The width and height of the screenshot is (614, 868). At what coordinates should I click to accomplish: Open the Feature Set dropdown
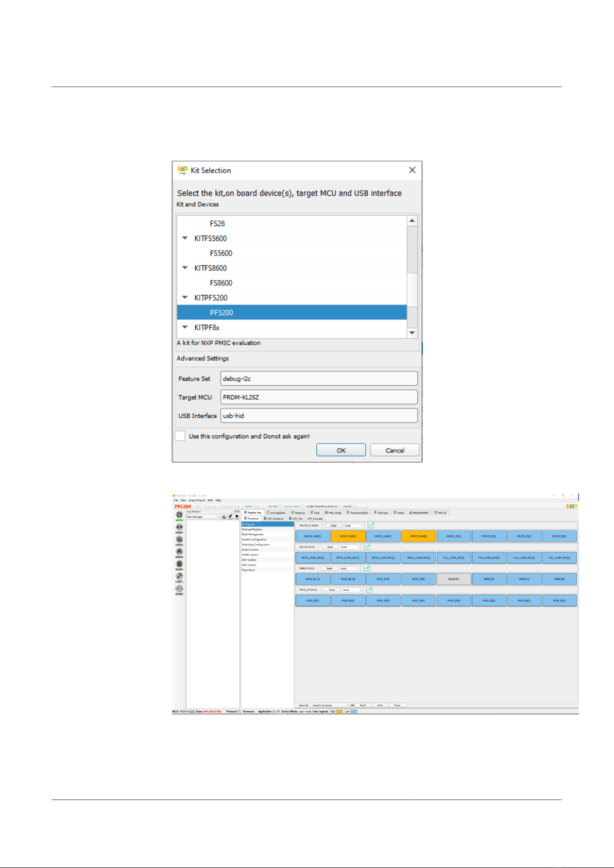tap(319, 379)
